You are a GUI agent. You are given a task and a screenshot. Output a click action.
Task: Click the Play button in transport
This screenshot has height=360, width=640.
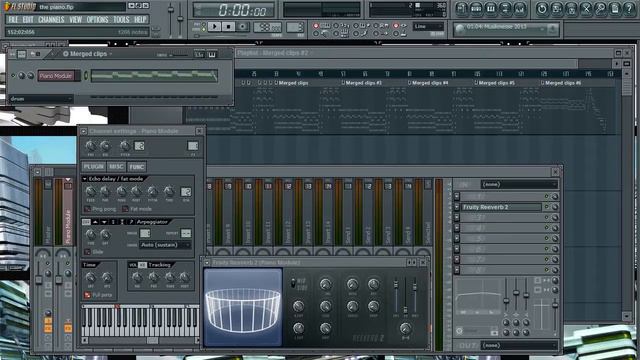[214, 27]
